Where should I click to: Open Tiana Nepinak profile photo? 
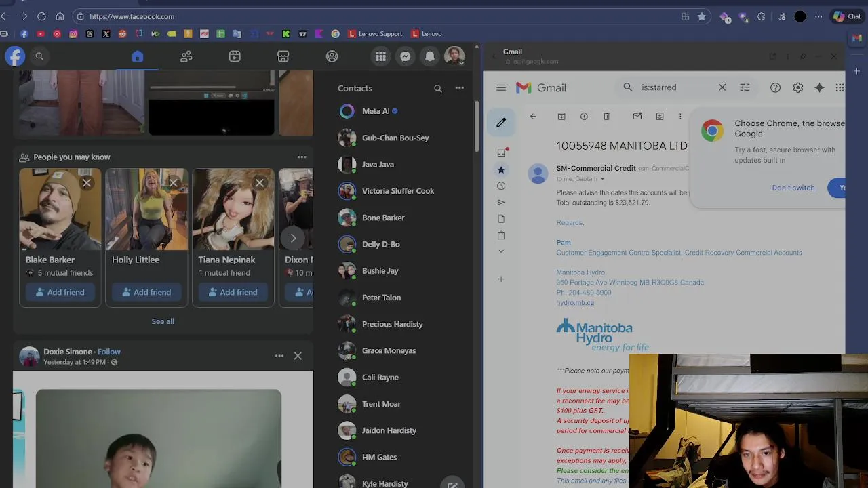233,209
